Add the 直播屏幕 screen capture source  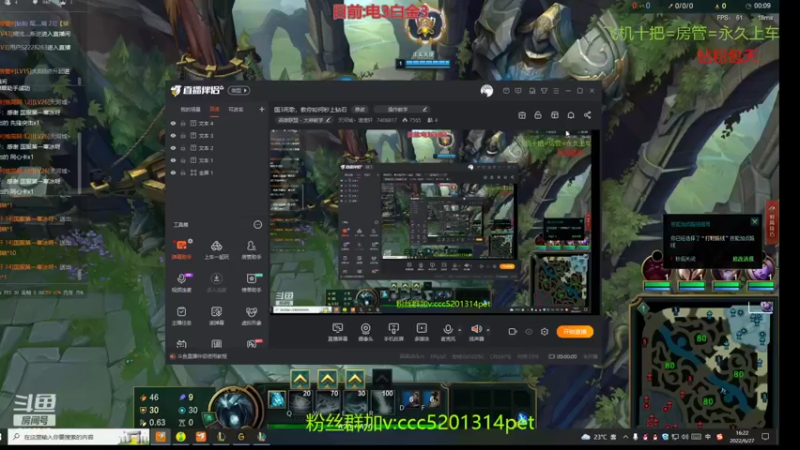337,332
